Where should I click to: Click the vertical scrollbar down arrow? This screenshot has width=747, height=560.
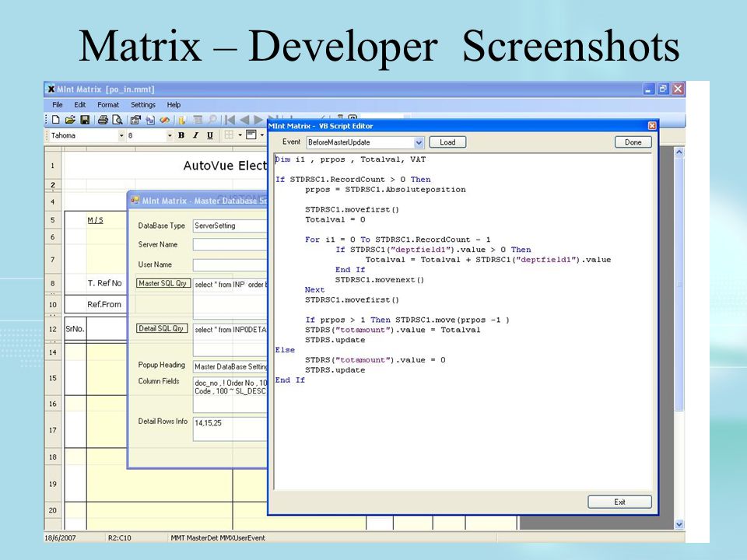pyautogui.click(x=679, y=524)
